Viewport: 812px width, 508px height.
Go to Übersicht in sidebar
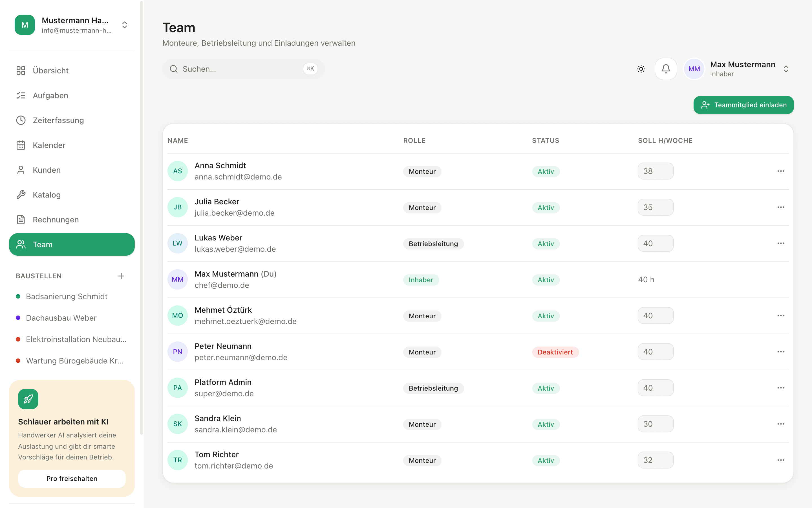(72, 71)
